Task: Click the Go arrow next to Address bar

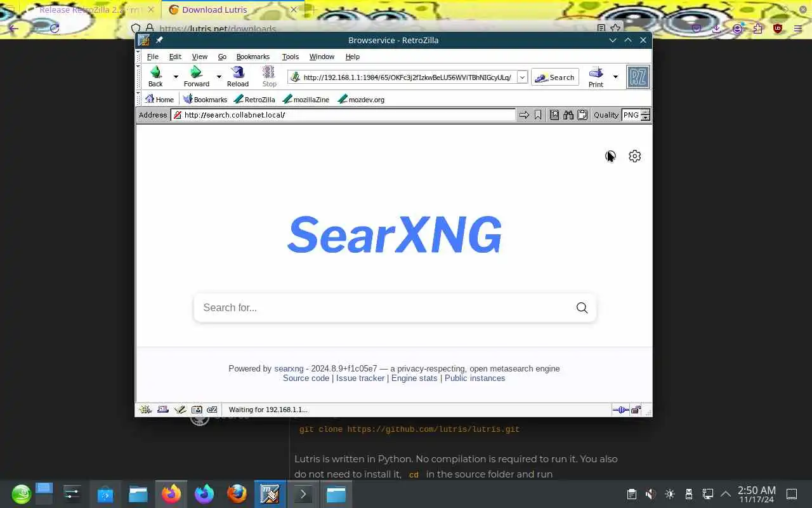Action: tap(524, 115)
